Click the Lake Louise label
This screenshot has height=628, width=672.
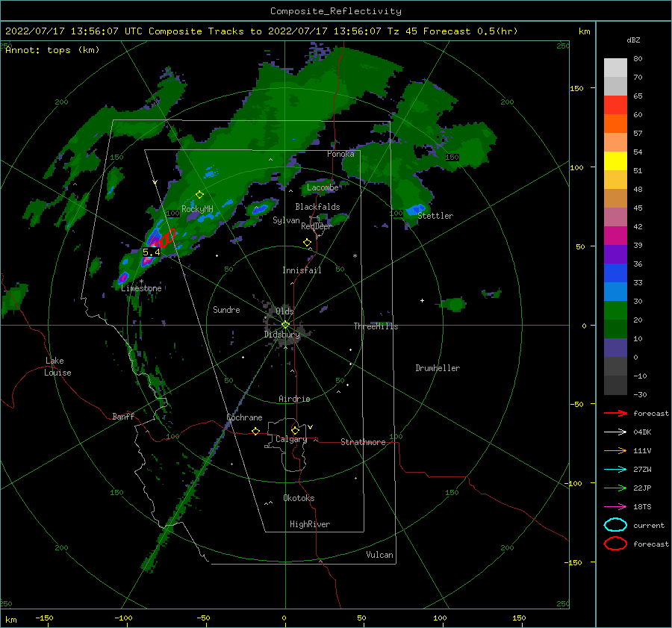[57, 367]
